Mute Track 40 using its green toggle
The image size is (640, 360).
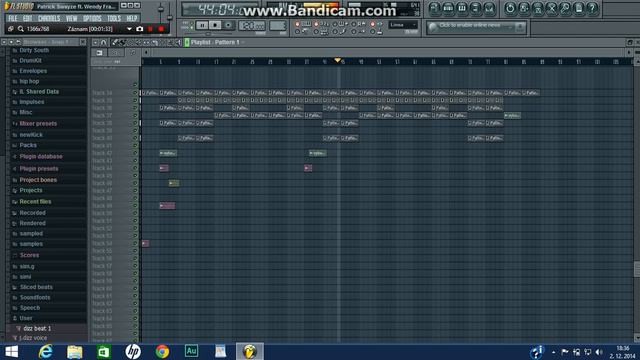pyautogui.click(x=135, y=138)
